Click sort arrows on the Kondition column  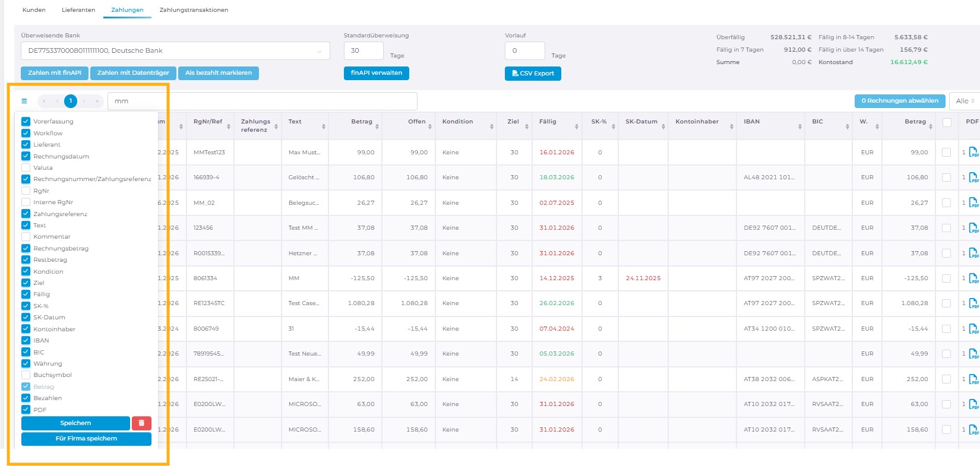click(x=491, y=126)
